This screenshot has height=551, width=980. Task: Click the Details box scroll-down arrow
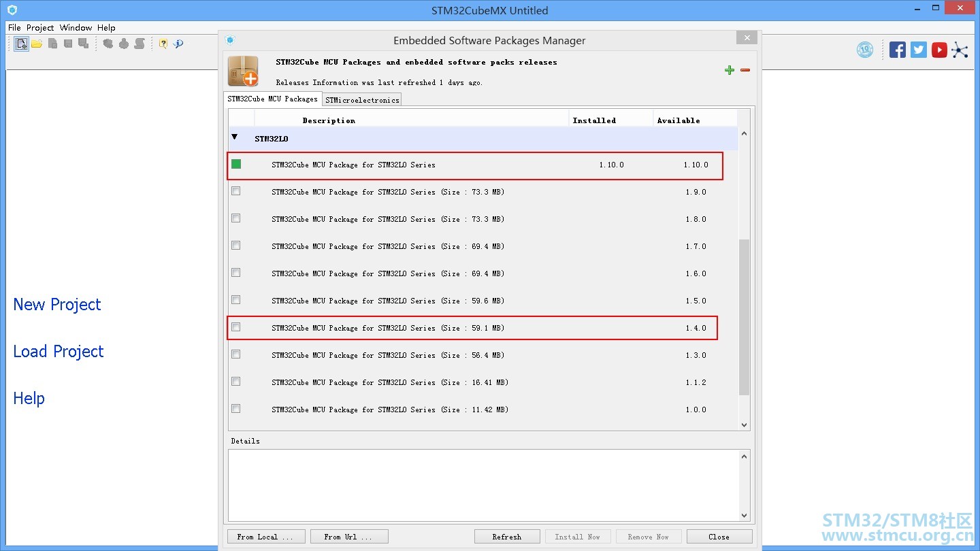click(744, 516)
